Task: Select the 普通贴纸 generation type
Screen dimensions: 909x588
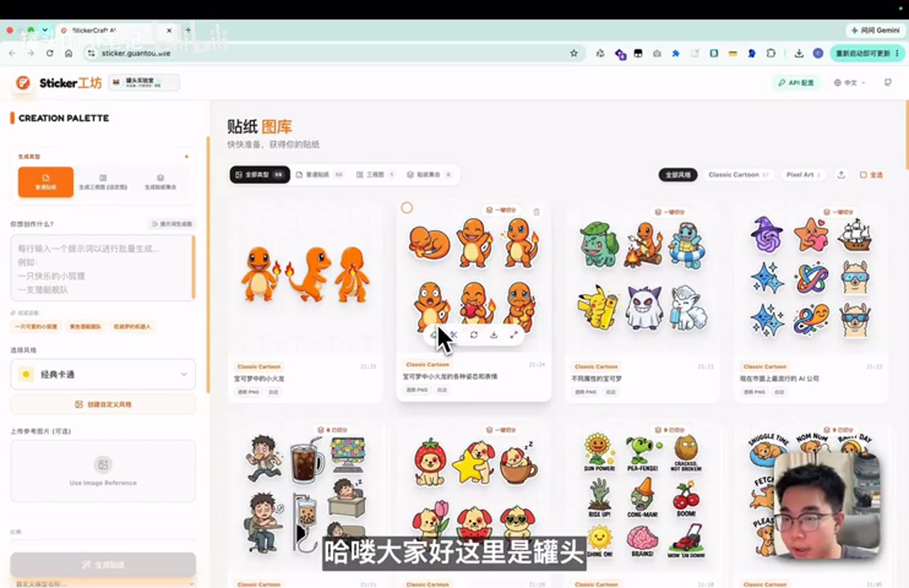Action: (45, 182)
